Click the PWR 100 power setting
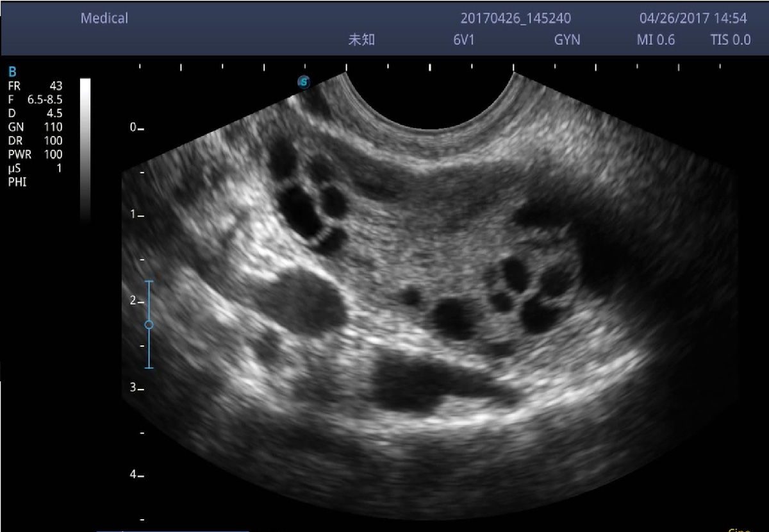 point(35,154)
